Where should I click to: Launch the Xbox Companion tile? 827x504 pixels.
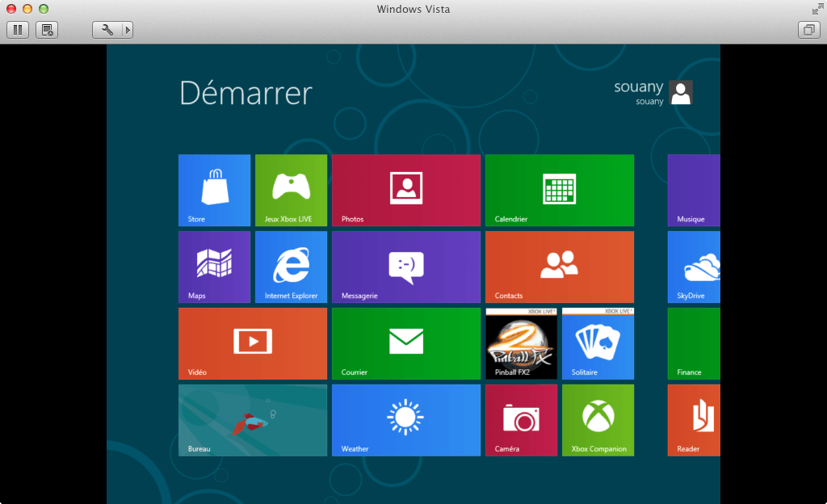pos(598,420)
